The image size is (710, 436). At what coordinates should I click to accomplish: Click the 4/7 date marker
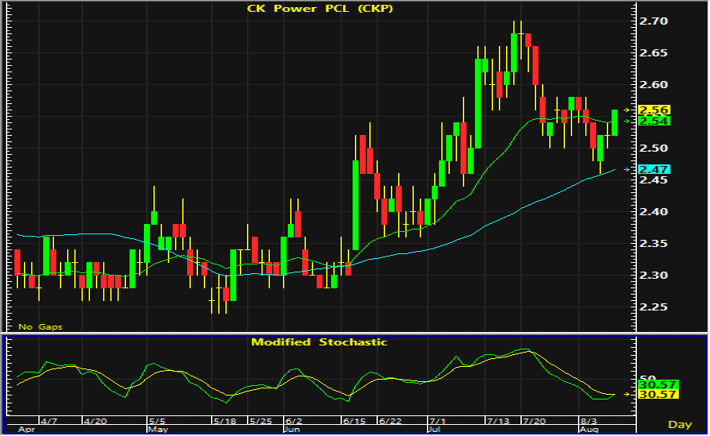click(x=49, y=421)
